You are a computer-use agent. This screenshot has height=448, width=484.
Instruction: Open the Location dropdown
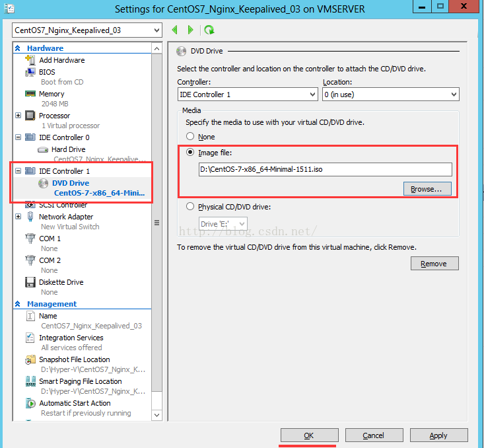[454, 94]
